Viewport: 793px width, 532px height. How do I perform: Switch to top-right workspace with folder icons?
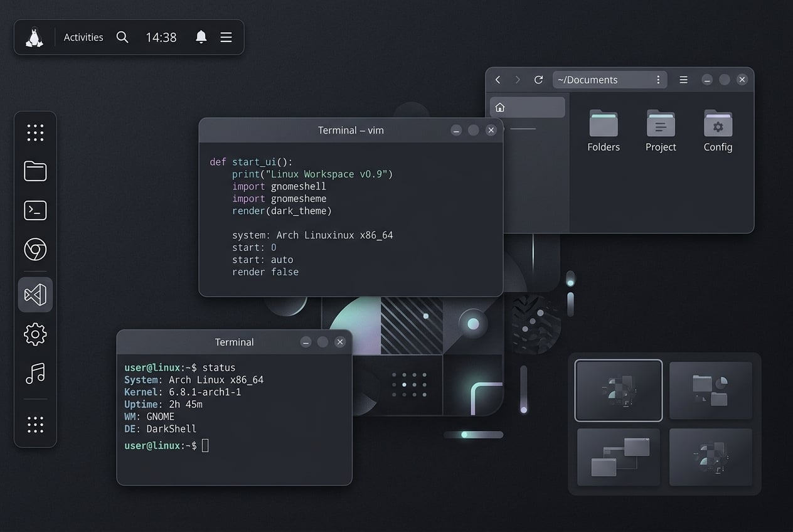click(x=711, y=390)
